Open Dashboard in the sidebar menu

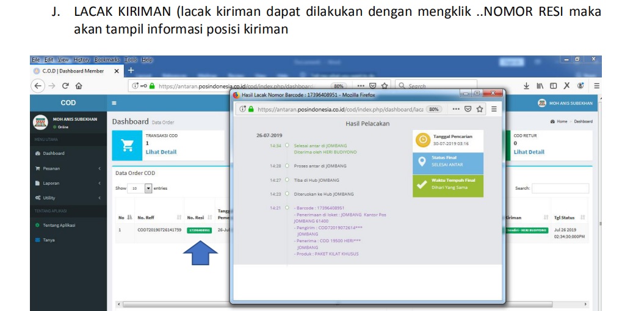coord(54,154)
